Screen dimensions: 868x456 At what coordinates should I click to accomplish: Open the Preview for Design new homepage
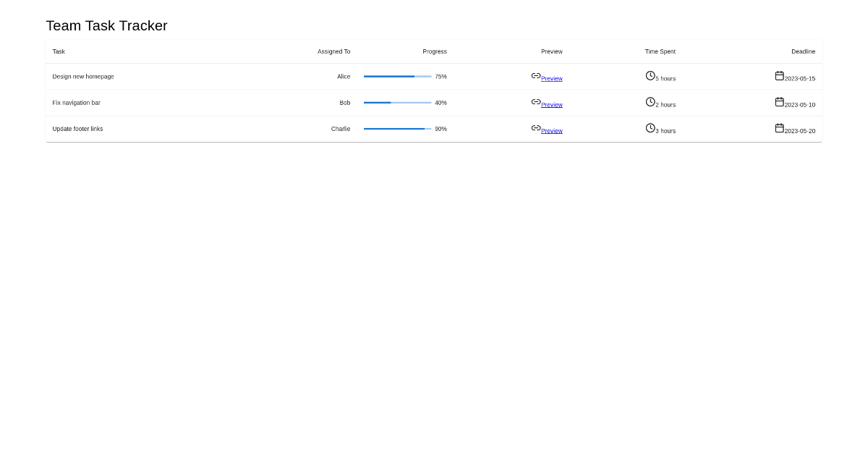click(551, 78)
